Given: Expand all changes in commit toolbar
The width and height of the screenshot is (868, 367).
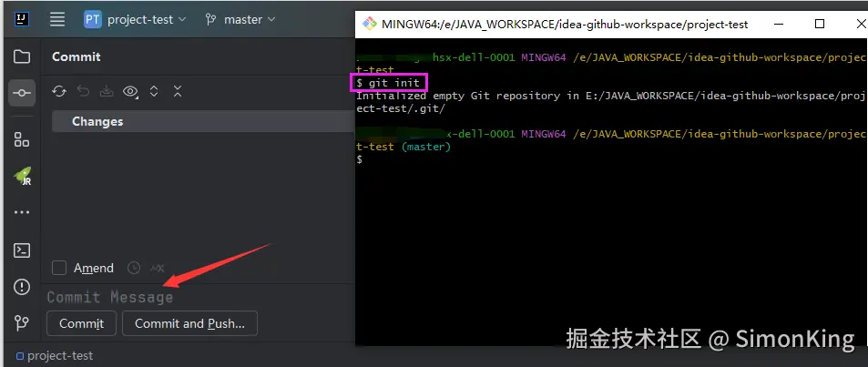Looking at the screenshot, I should (154, 91).
